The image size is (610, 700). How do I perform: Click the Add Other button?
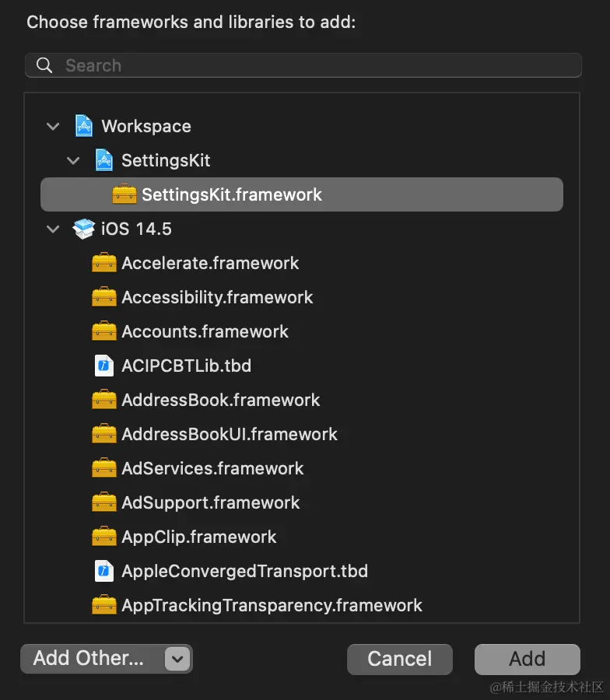click(x=89, y=659)
